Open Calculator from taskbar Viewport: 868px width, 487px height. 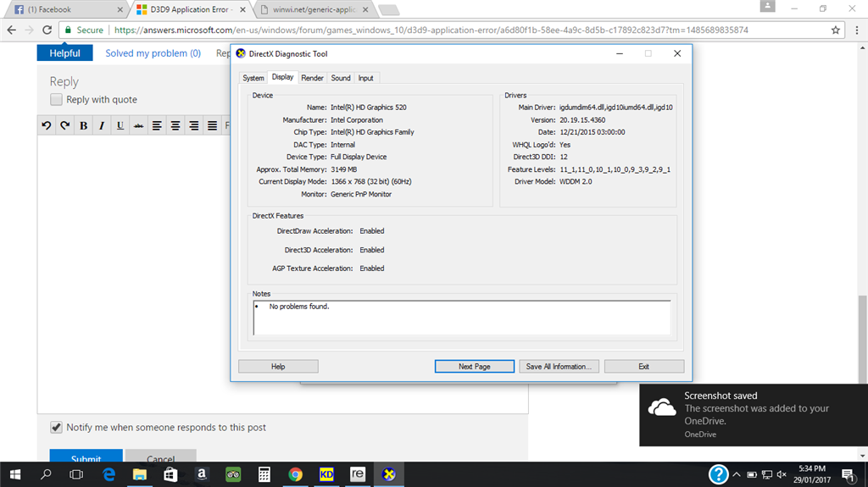[x=264, y=474]
